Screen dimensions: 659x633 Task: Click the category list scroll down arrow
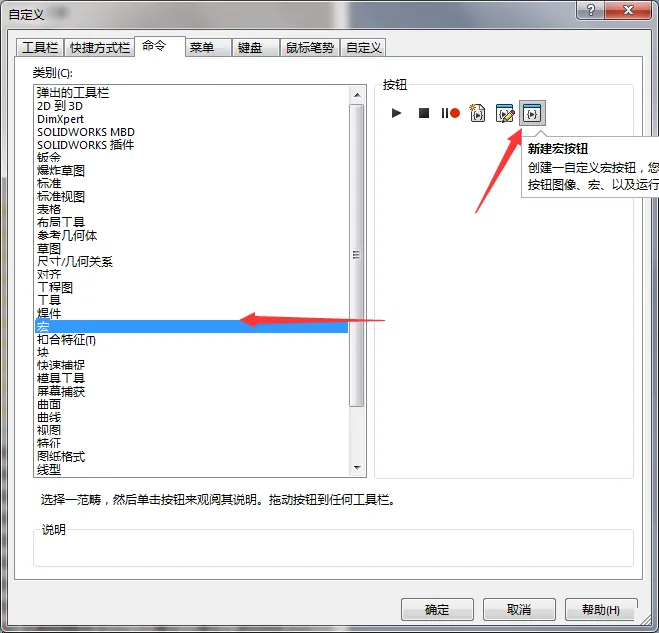[357, 468]
